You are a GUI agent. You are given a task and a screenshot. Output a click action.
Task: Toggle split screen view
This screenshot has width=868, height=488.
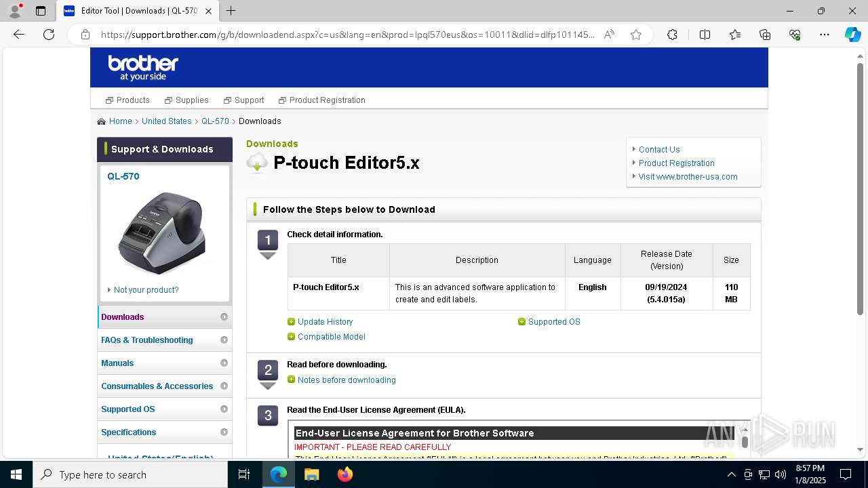coord(705,35)
